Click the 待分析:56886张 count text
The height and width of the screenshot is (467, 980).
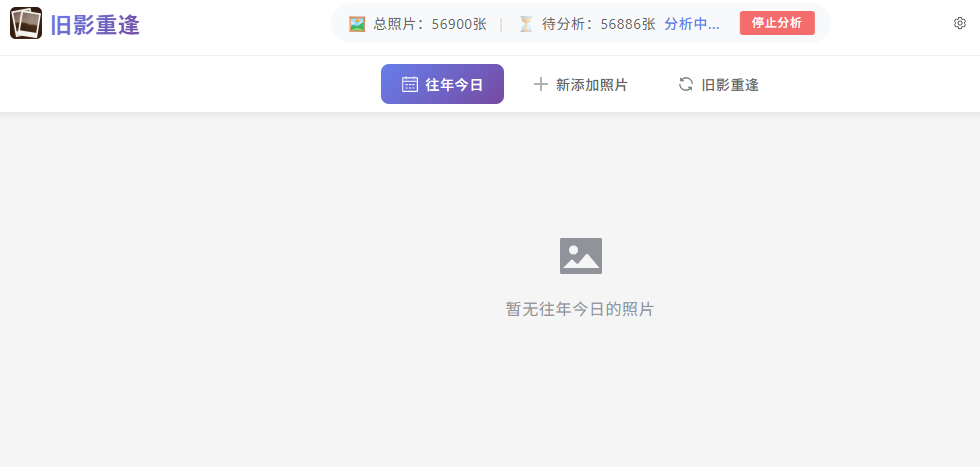point(599,24)
